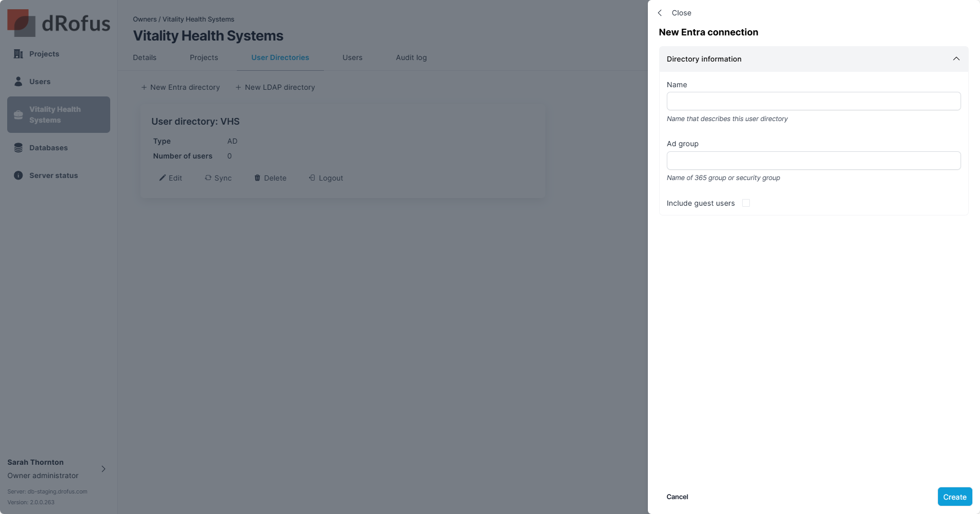980x514 pixels.
Task: Click the 'Sarah Thornton' user name
Action: 35,462
